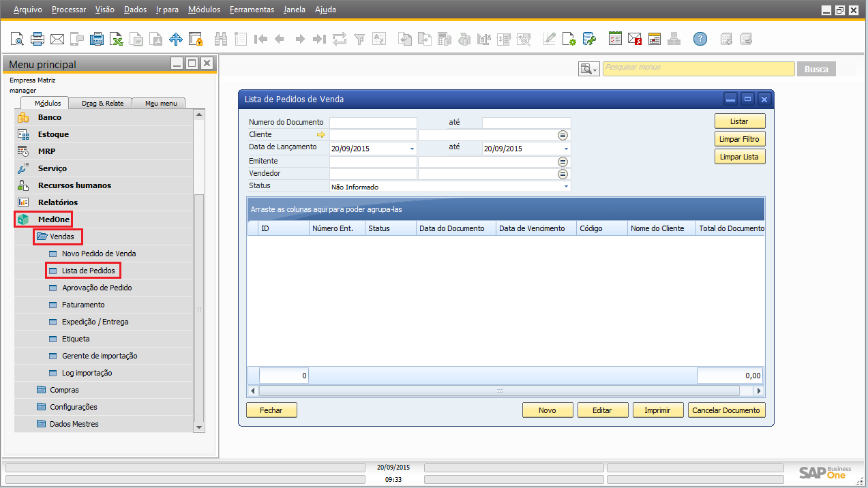Open the Messages/Alerts checklist icon
The height and width of the screenshot is (488, 868).
(615, 39)
